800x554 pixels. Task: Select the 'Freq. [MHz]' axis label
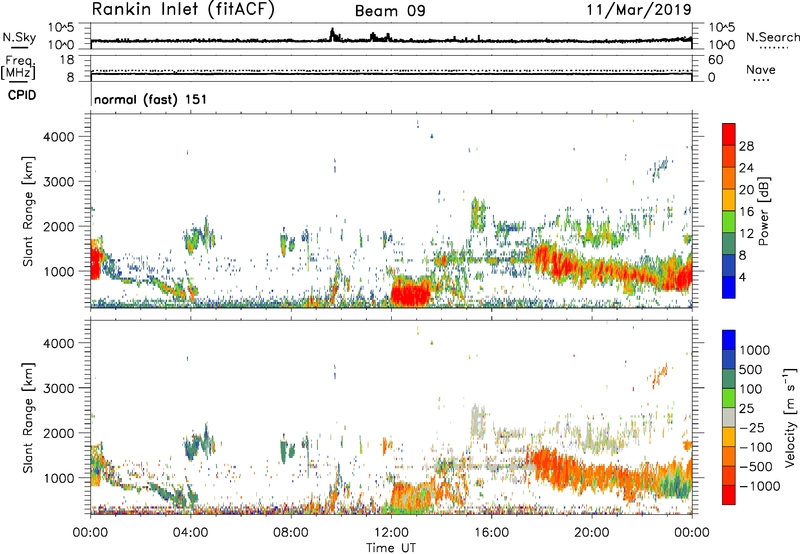18,68
